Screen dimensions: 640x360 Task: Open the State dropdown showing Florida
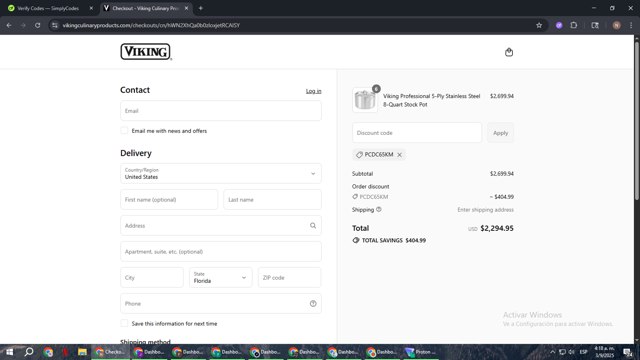(x=220, y=278)
